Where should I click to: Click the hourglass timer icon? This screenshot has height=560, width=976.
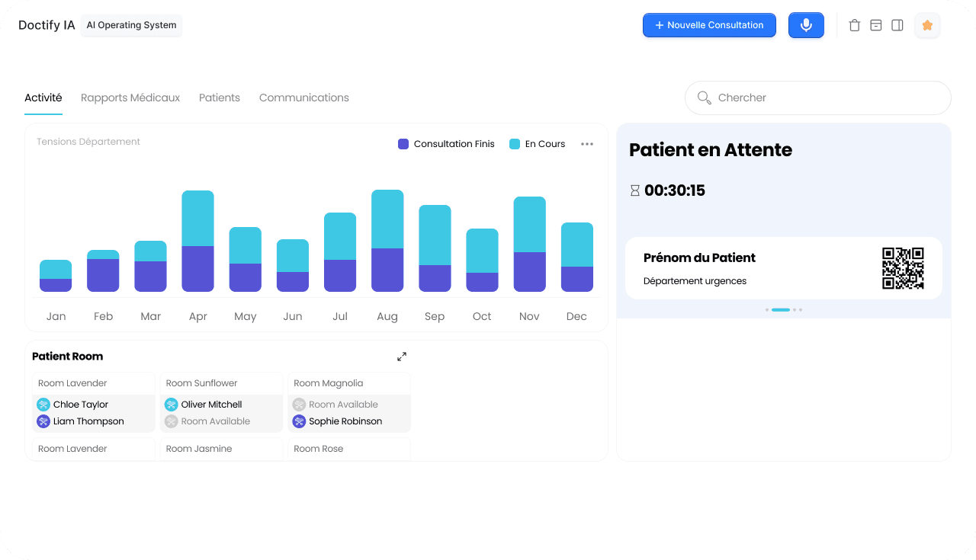[634, 191]
